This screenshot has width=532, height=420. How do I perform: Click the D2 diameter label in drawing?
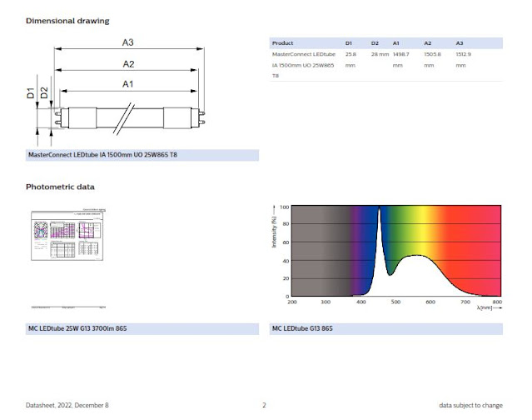pos(44,92)
